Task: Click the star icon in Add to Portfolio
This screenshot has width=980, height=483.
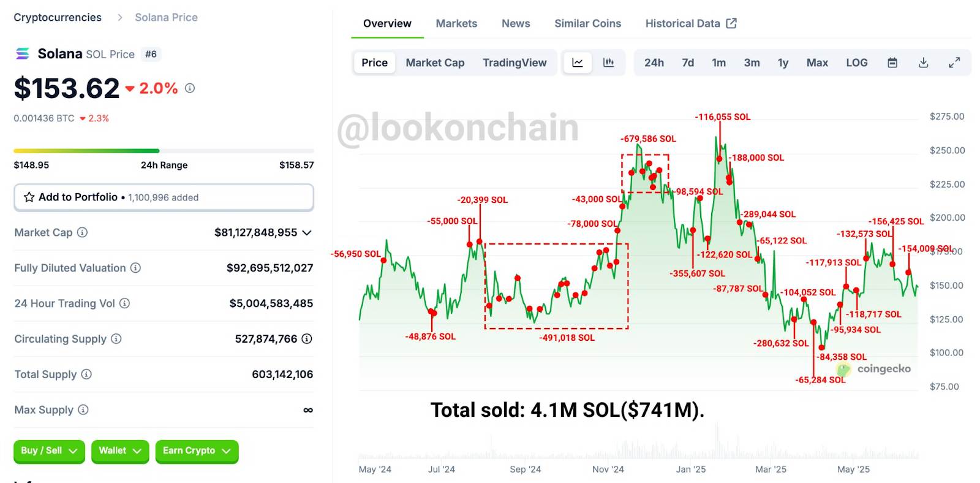Action: pos(29,197)
